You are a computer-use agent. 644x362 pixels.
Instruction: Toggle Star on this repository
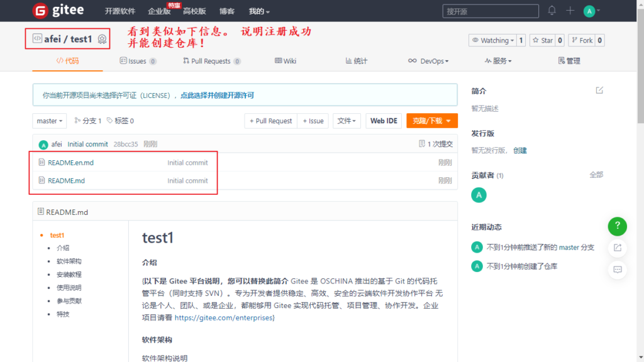pyautogui.click(x=542, y=40)
